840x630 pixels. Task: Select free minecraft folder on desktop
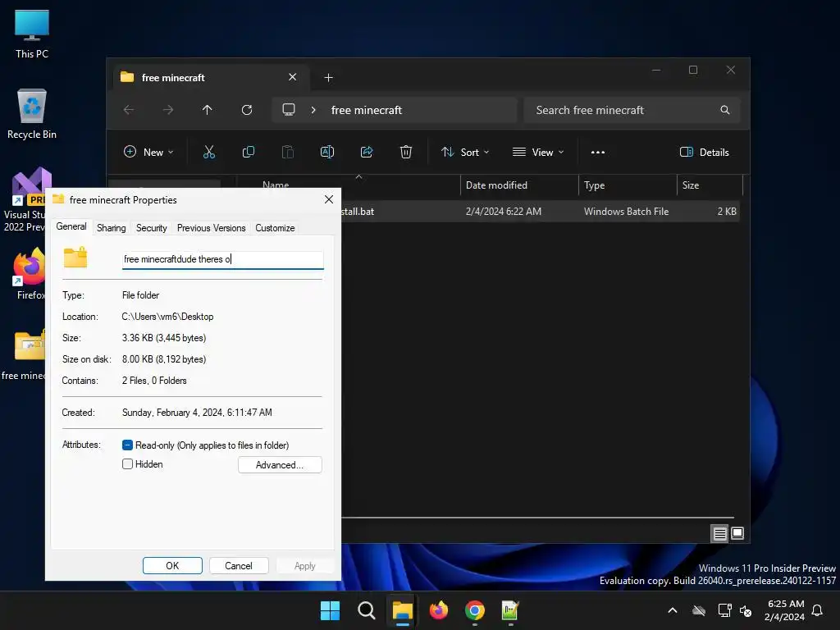(24, 354)
